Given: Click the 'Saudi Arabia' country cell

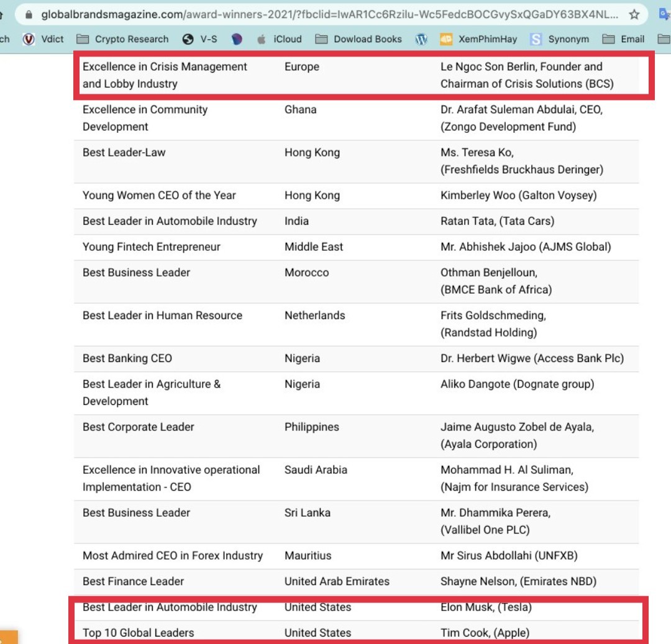Looking at the screenshot, I should tap(316, 470).
